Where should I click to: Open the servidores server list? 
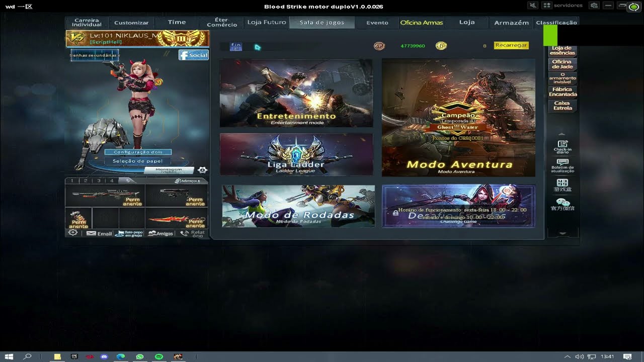tap(562, 6)
